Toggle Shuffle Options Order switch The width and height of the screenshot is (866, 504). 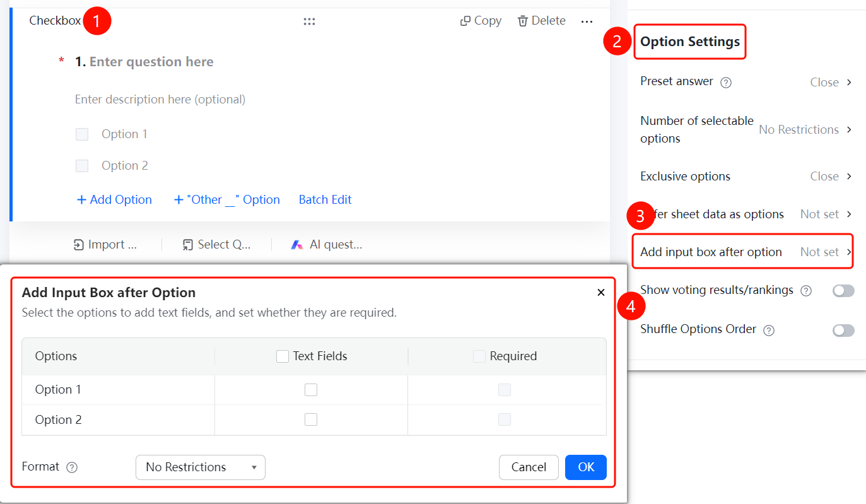point(843,331)
